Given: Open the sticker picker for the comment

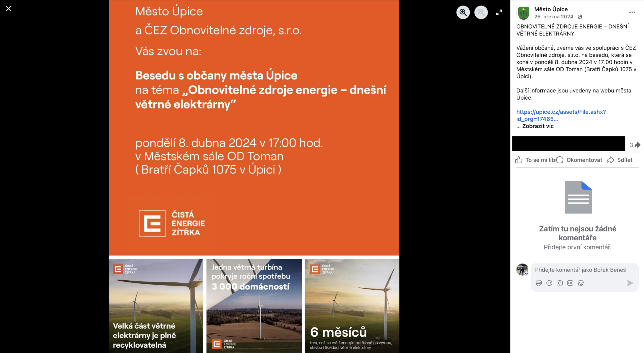Looking at the screenshot, I should [x=581, y=283].
